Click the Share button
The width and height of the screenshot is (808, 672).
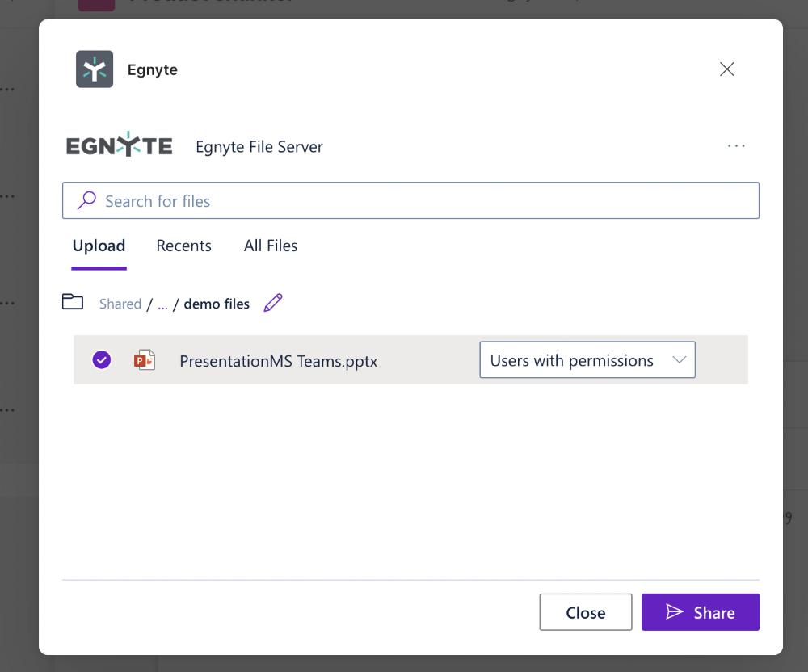coord(700,612)
